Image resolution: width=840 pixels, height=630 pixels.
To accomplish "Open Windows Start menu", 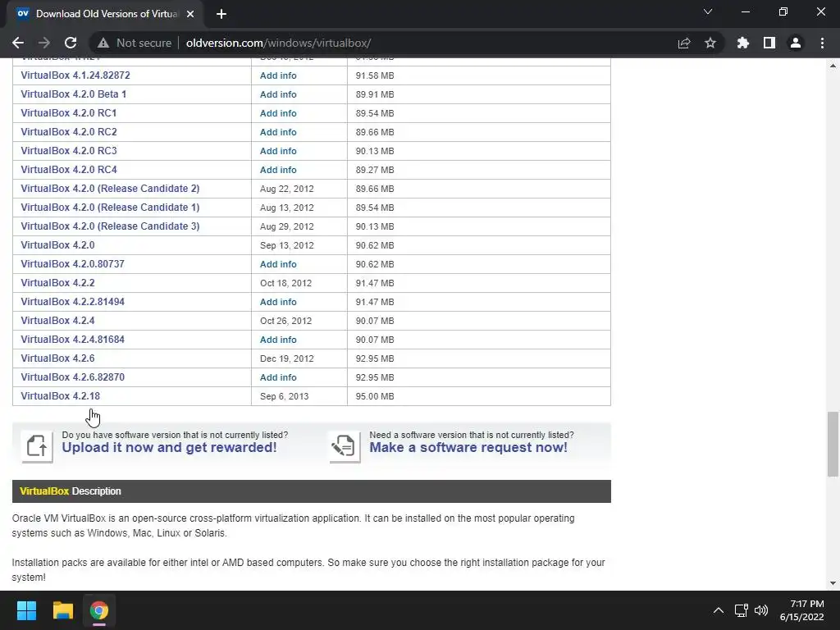I will tap(26, 610).
